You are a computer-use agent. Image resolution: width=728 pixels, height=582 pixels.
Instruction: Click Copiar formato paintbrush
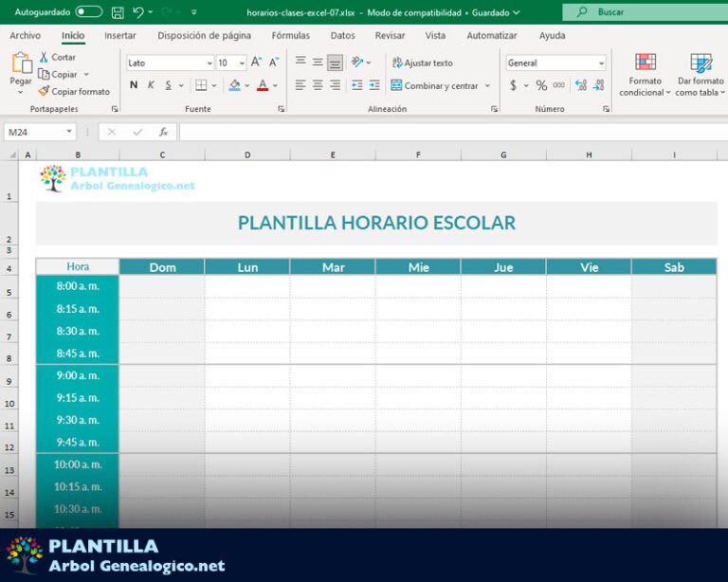coord(74,91)
